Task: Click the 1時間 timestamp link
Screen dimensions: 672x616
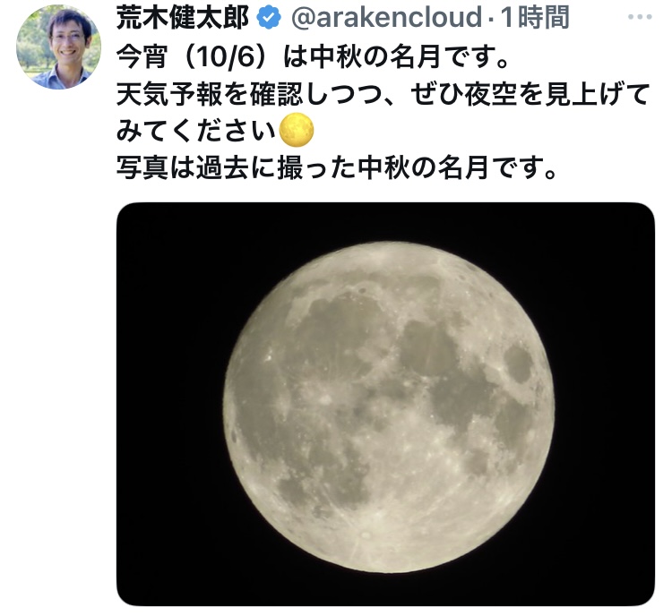Action: click(535, 18)
